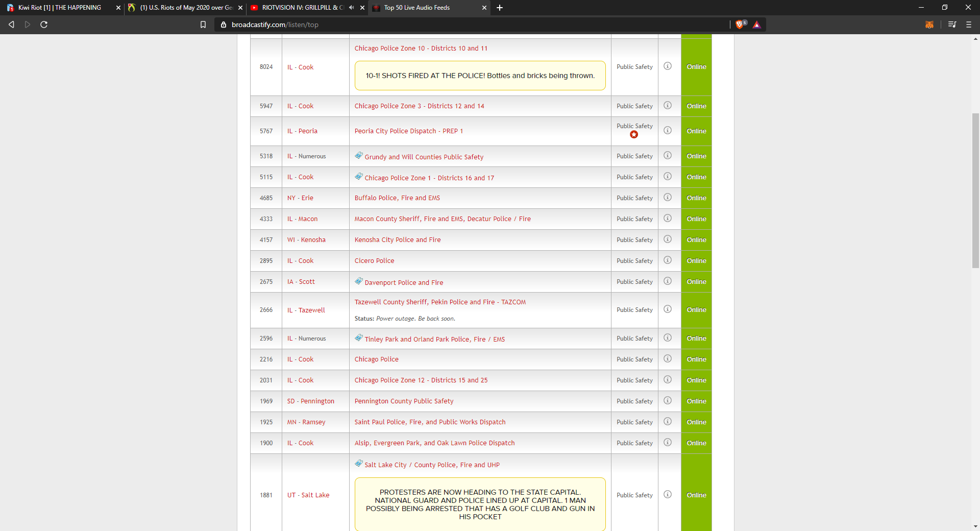Show info for Pennington County Public Safety
The width and height of the screenshot is (980, 531).
(x=668, y=401)
